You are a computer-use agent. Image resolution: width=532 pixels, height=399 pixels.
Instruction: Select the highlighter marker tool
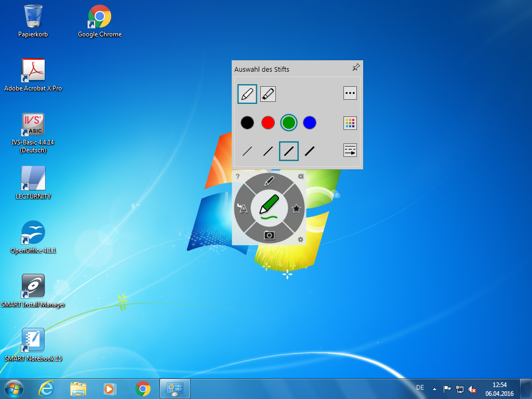(268, 94)
